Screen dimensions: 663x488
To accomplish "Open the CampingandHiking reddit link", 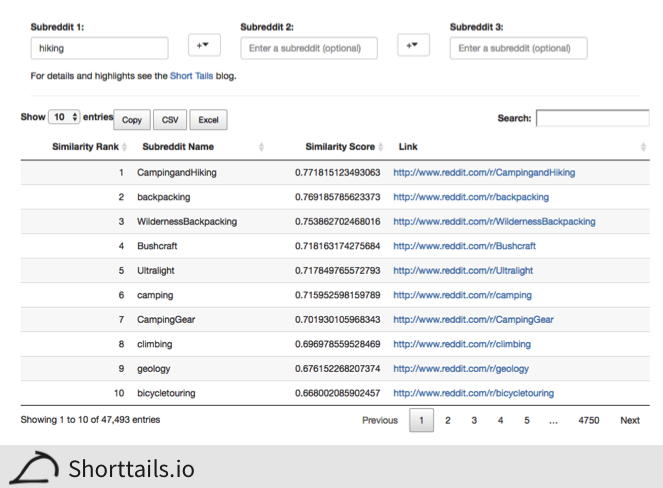I will [484, 172].
